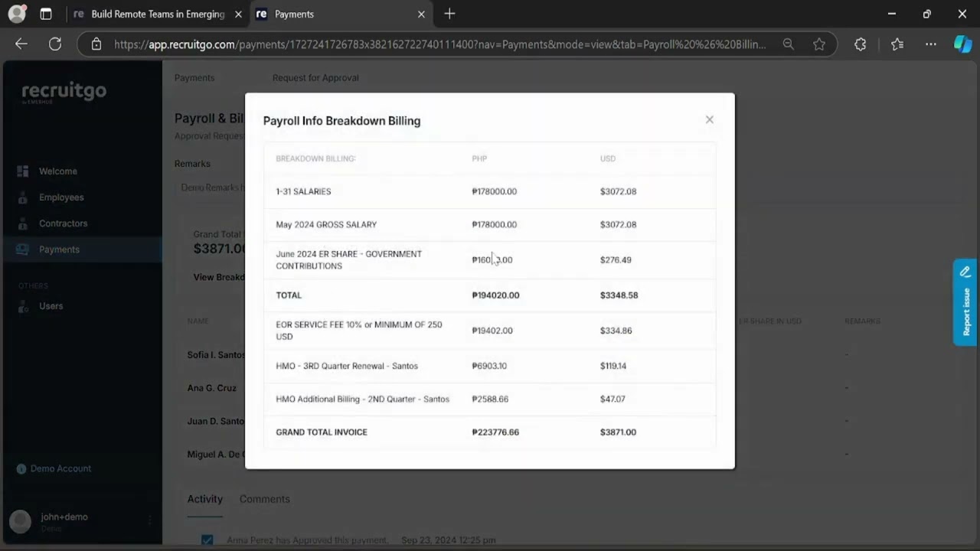The height and width of the screenshot is (551, 980).
Task: Open a new browser tab
Action: (x=449, y=14)
